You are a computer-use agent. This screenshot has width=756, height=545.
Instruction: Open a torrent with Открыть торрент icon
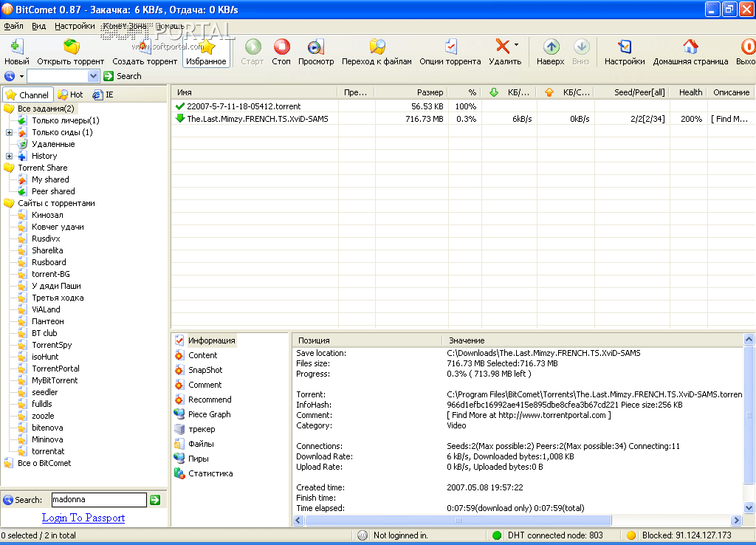71,47
